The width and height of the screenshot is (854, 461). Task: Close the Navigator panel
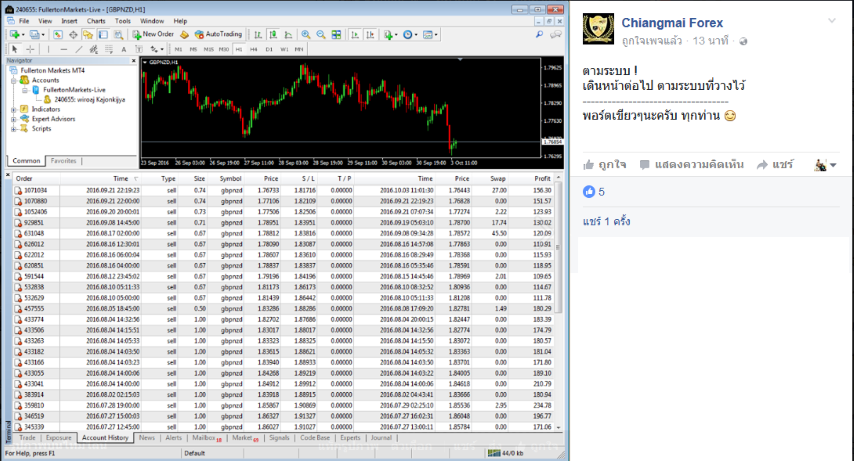point(133,60)
